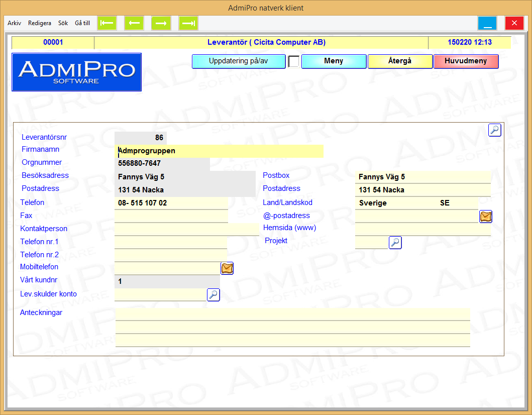Open the Redigera menu

[x=40, y=23]
